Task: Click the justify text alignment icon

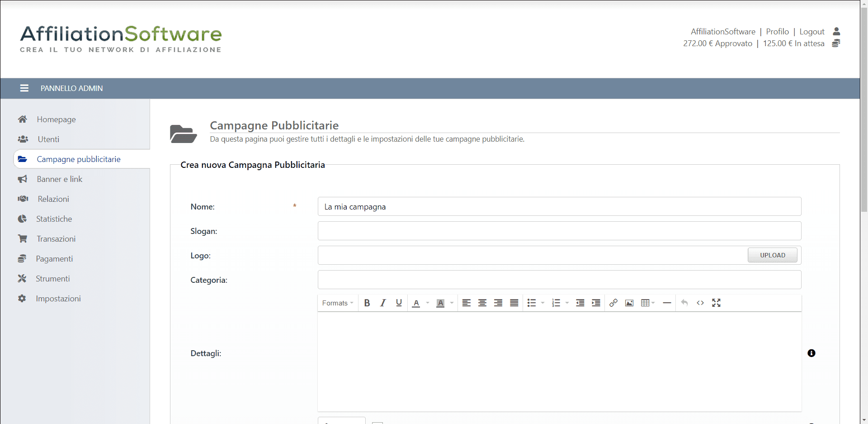Action: tap(514, 303)
